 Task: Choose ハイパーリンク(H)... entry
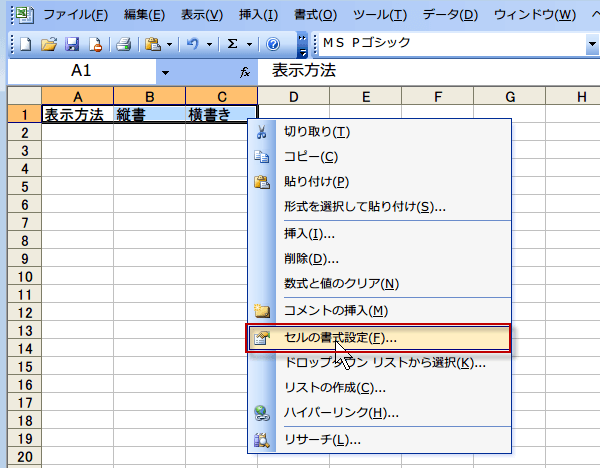pyautogui.click(x=380, y=413)
